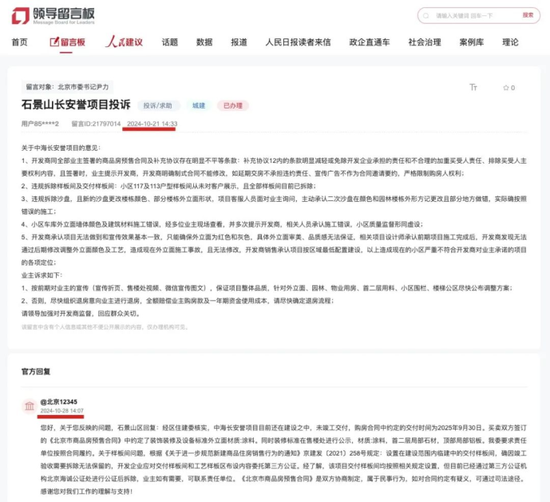Open the 报道 navigation tab
This screenshot has height=502, width=550.
[x=239, y=42]
